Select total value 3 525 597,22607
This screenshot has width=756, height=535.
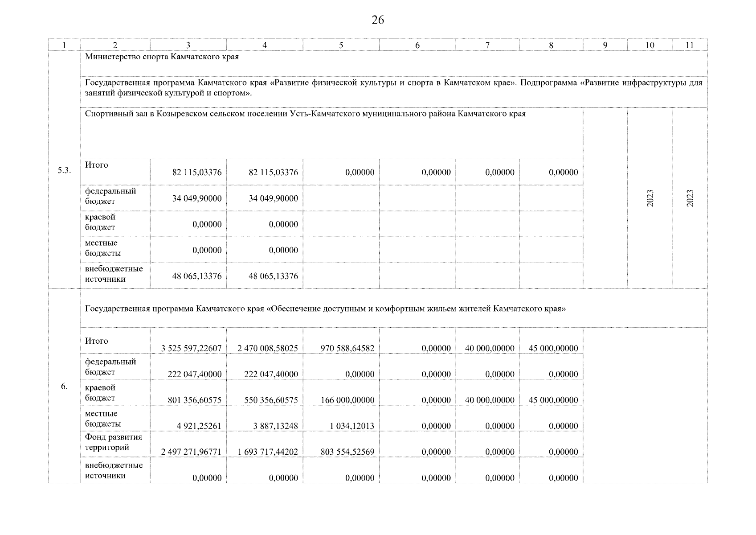191,348
